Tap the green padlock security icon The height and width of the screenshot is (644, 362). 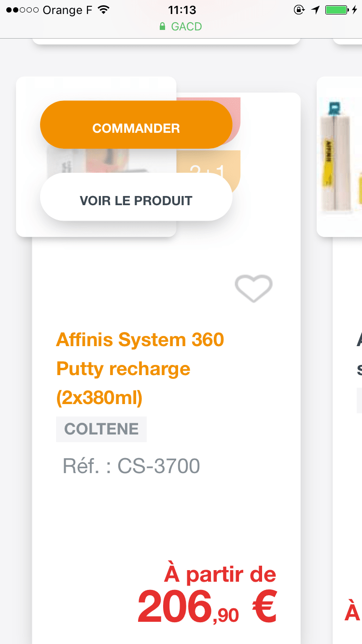(163, 27)
